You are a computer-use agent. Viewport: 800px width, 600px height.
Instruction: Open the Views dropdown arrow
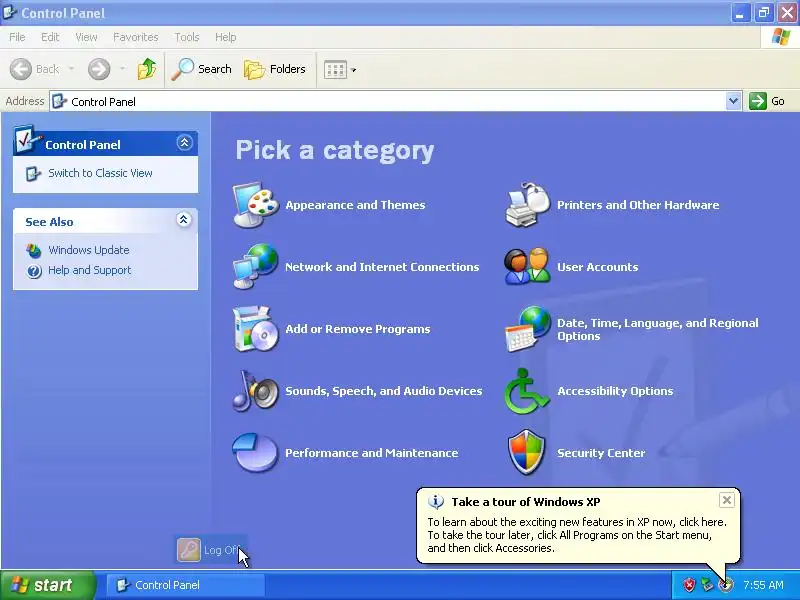[x=354, y=70]
